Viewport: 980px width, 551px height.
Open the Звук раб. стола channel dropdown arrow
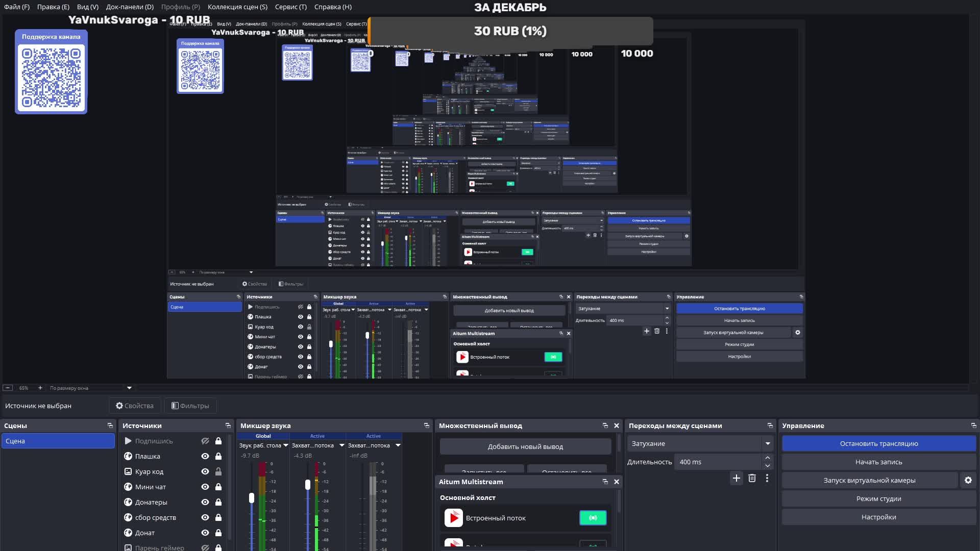(x=285, y=445)
